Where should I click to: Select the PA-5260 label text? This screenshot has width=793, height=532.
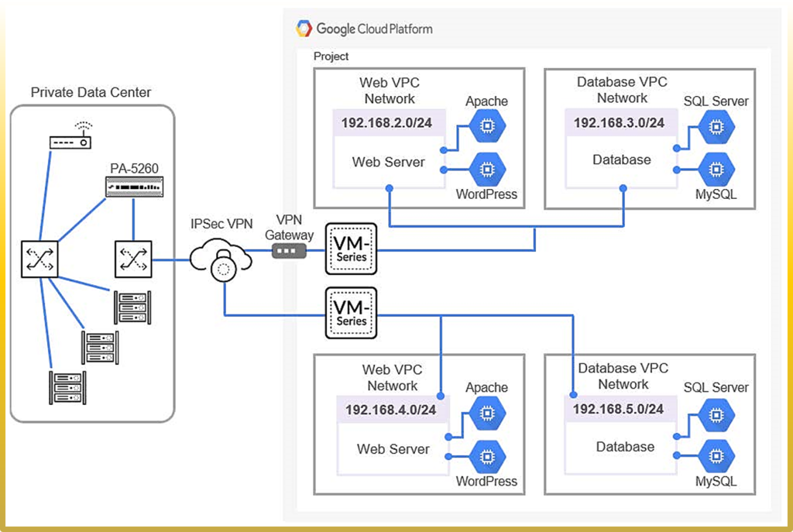(x=134, y=168)
